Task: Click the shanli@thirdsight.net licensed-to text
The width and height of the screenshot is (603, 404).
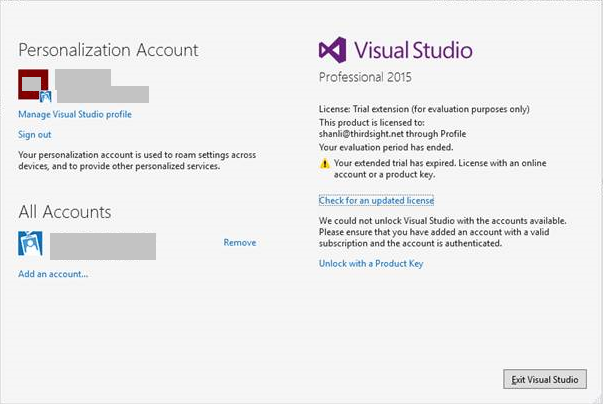Action: pos(392,134)
